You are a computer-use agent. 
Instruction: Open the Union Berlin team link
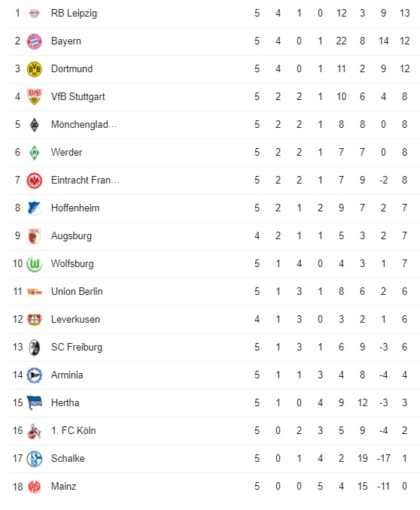pyautogui.click(x=77, y=291)
